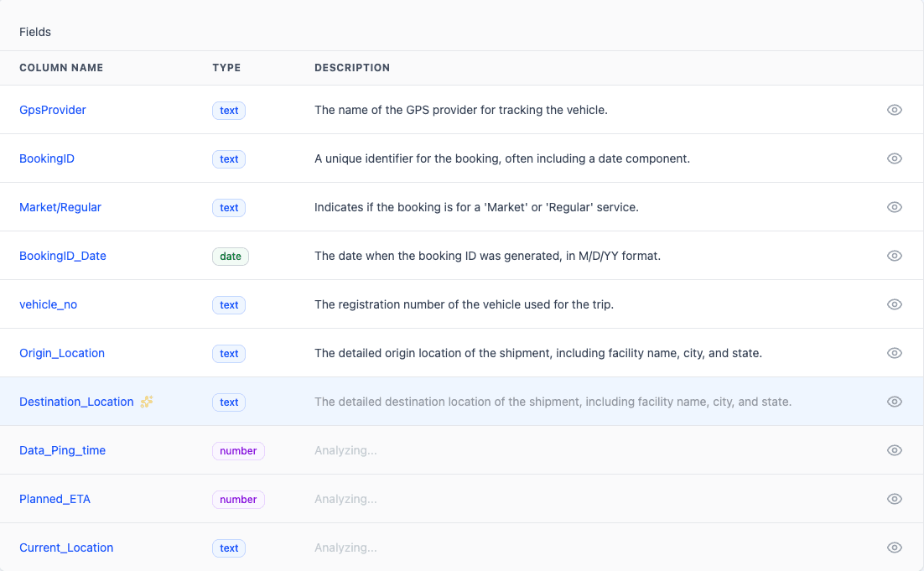
Task: Open the text type badge for BookingID
Action: (229, 158)
